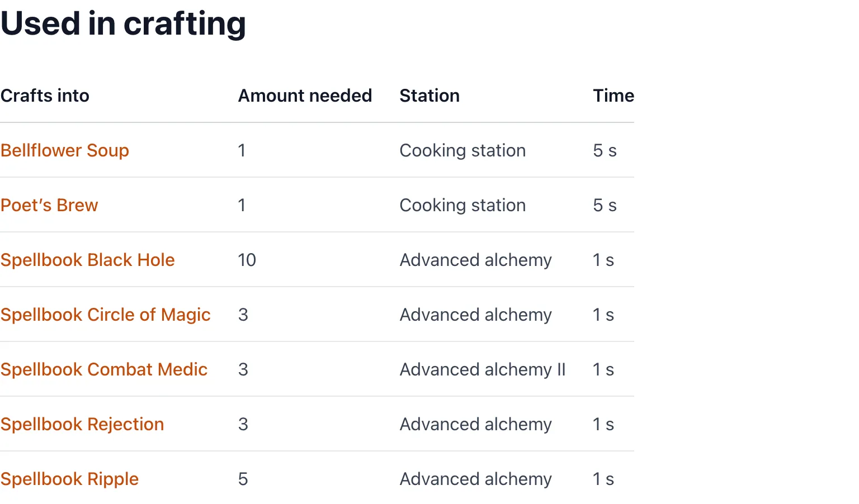Click the Amount needed column header
Image resolution: width=859 pixels, height=504 pixels.
click(x=305, y=96)
